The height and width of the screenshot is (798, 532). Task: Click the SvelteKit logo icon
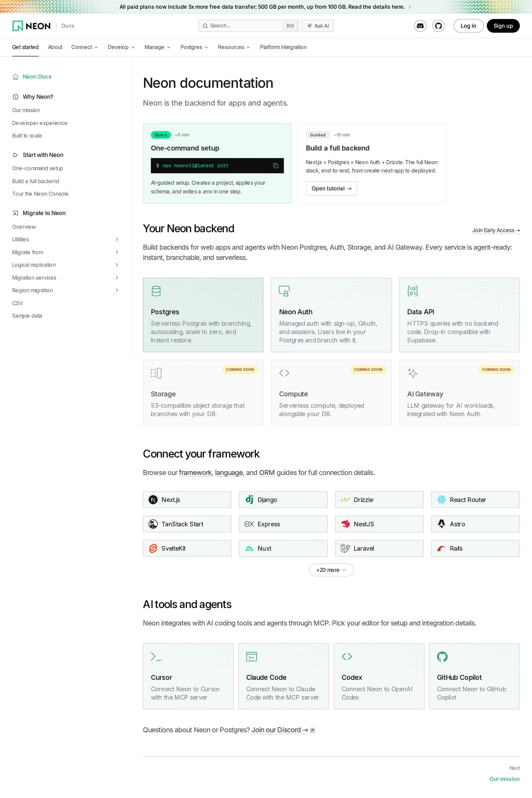(153, 548)
